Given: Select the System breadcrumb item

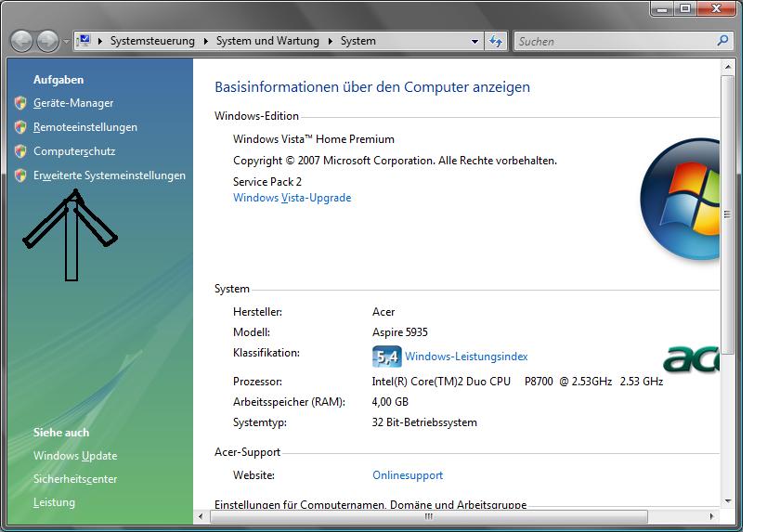Looking at the screenshot, I should tap(358, 41).
